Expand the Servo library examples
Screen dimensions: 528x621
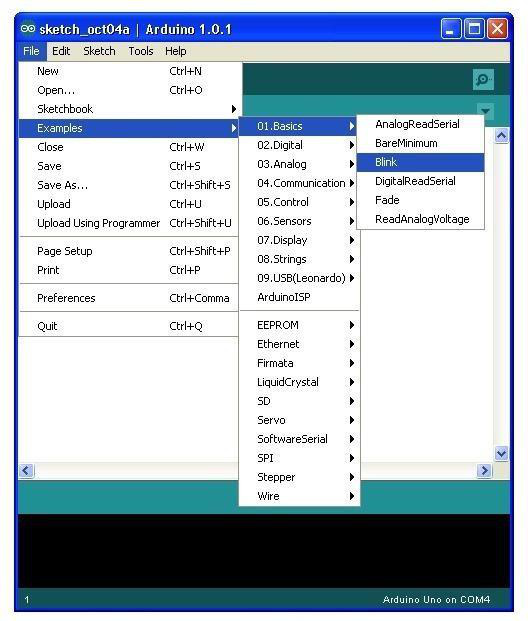(x=299, y=421)
